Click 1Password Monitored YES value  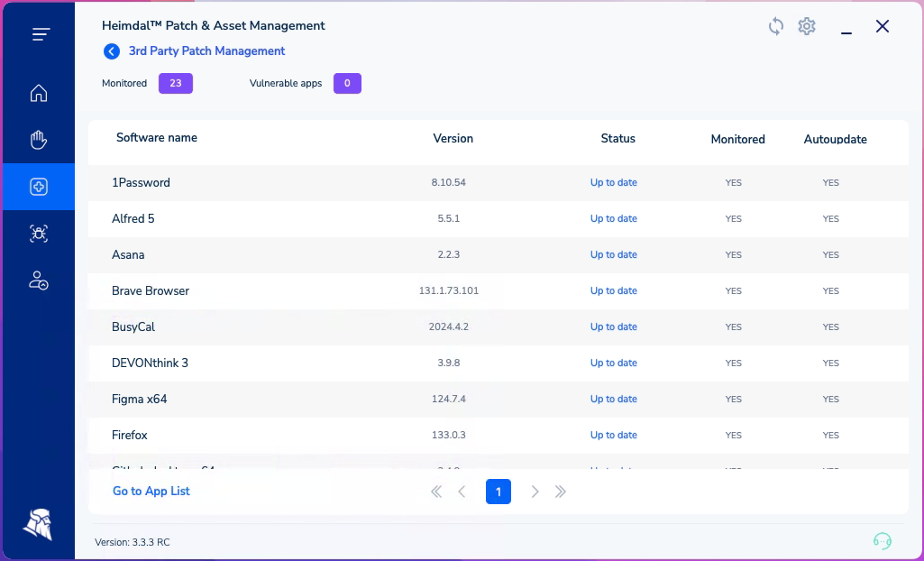(733, 183)
